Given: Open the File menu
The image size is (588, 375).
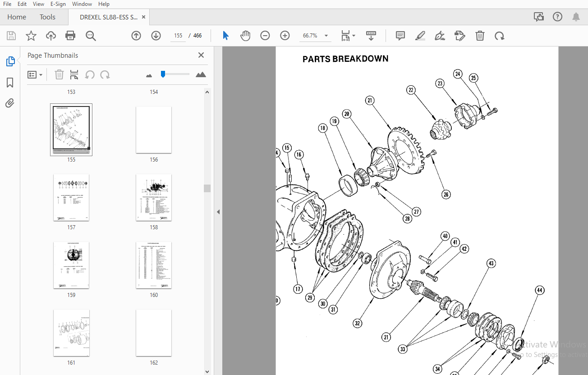Looking at the screenshot, I should click(x=7, y=4).
